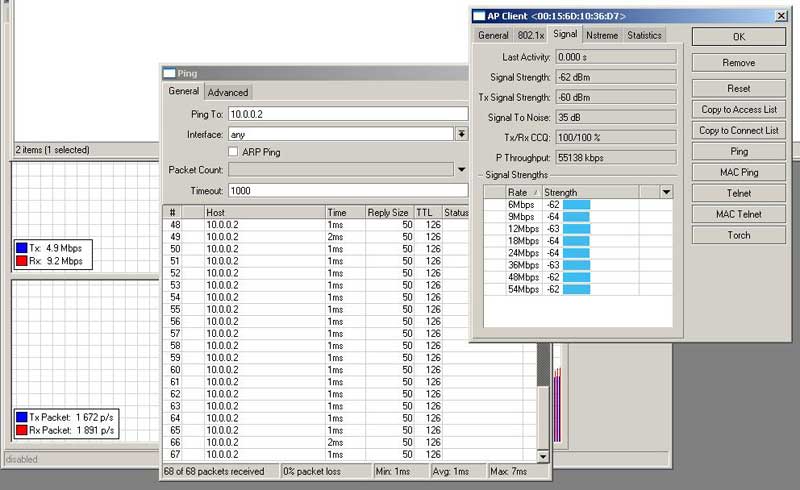Image resolution: width=800 pixels, height=490 pixels.
Task: Click the Signal To Noise 35 dB field
Action: 616,117
